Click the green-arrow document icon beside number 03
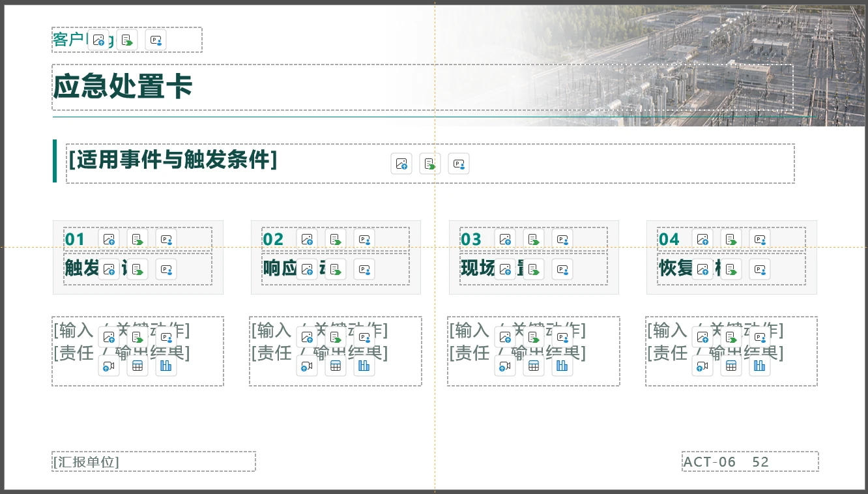This screenshot has height=494, width=868. [534, 239]
